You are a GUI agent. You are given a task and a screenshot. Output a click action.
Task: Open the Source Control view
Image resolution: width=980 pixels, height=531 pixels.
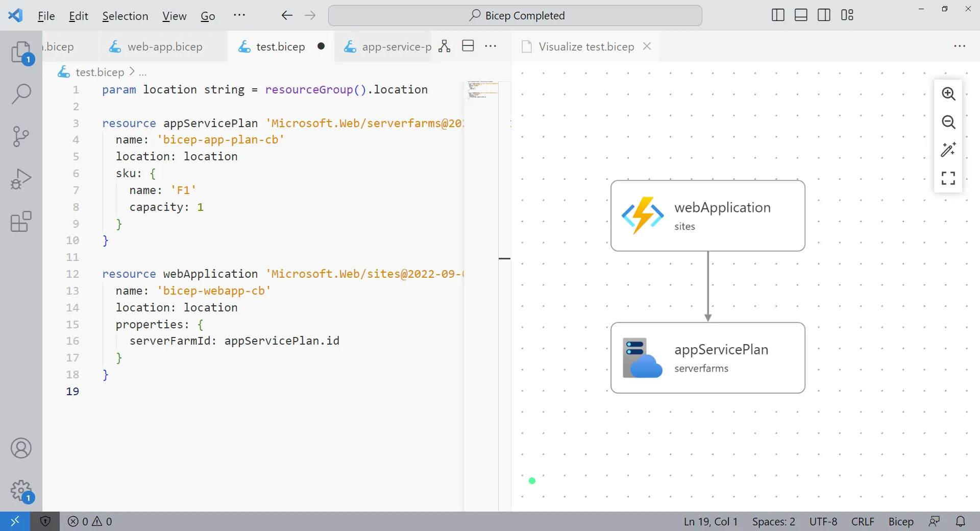21,136
